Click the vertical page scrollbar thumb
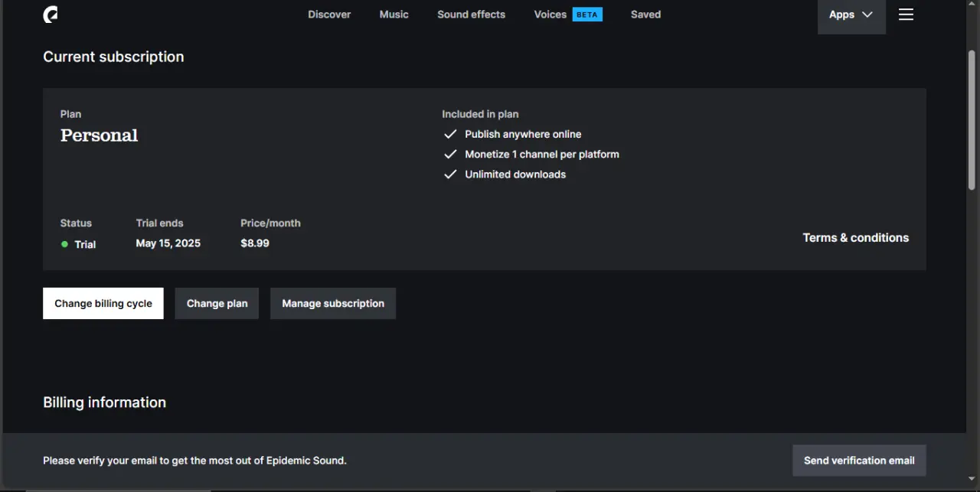This screenshot has width=980, height=492. point(972,119)
